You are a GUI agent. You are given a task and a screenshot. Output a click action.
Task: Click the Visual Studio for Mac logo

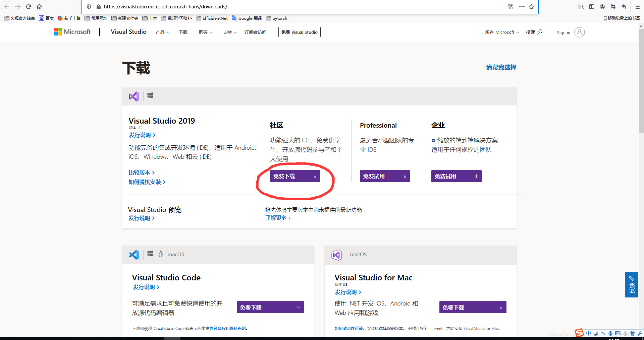tap(336, 255)
